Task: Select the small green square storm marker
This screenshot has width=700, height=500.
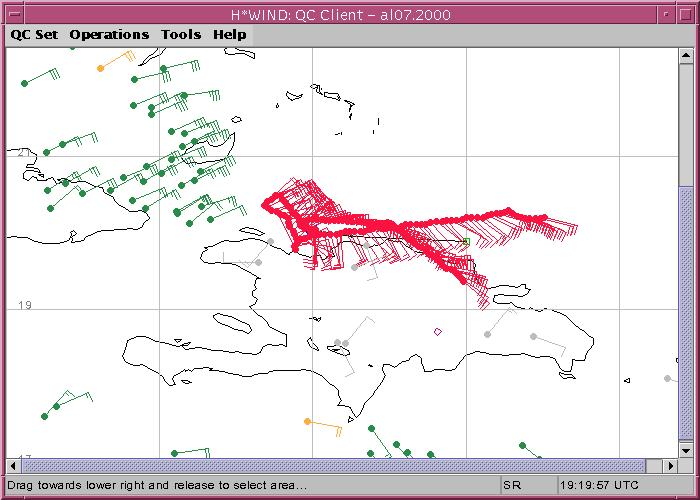Action: tap(466, 241)
